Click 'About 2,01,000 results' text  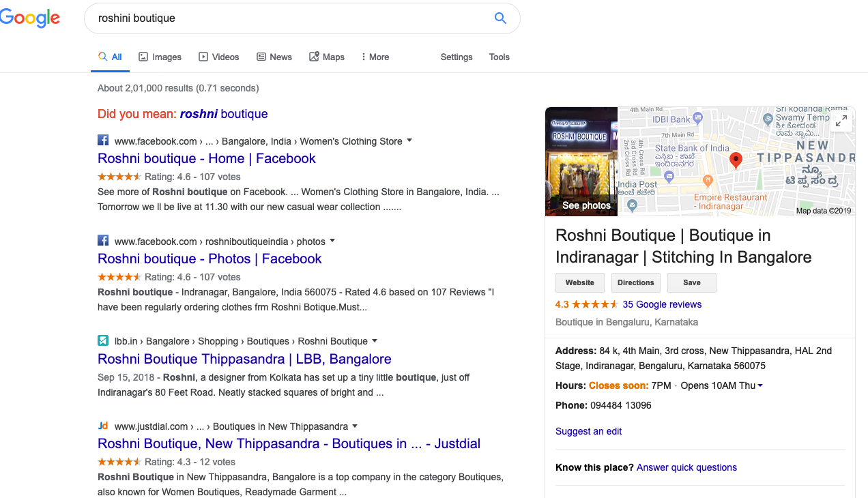click(145, 88)
